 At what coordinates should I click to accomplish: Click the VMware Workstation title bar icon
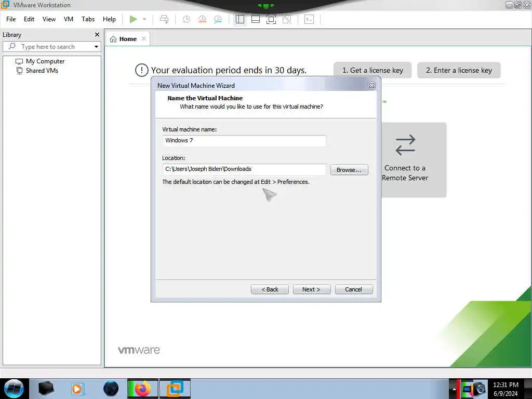pyautogui.click(x=5, y=4)
